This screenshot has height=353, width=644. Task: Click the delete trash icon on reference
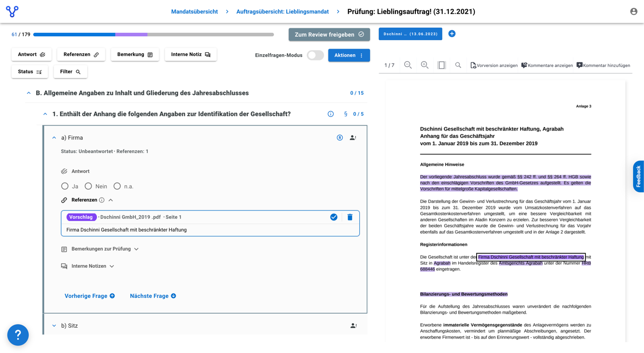tap(350, 217)
